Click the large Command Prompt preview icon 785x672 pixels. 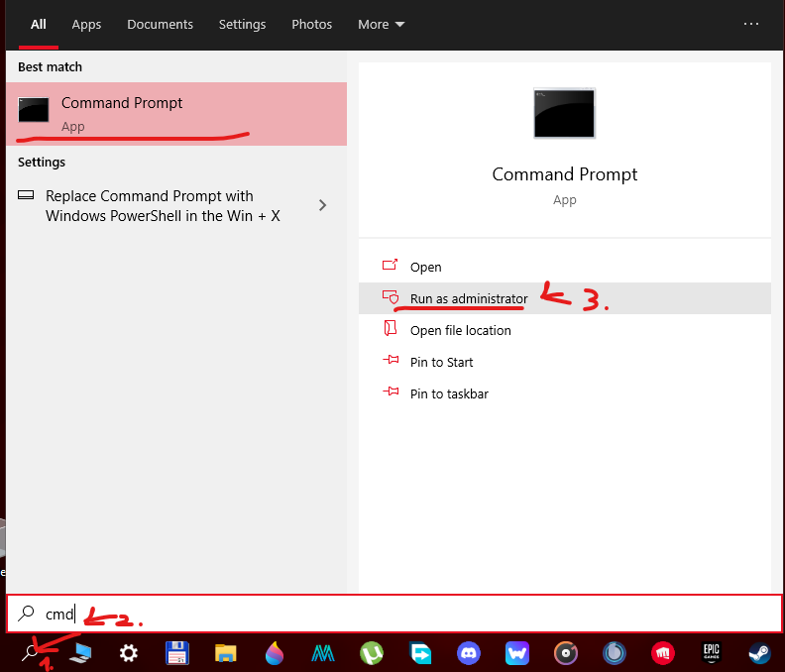[x=565, y=113]
